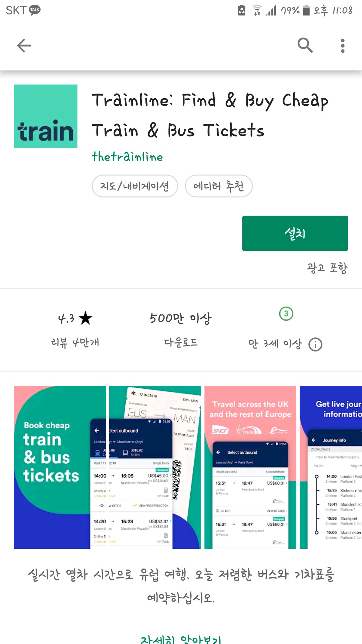Select the 에디터 추천 chip

(219, 186)
